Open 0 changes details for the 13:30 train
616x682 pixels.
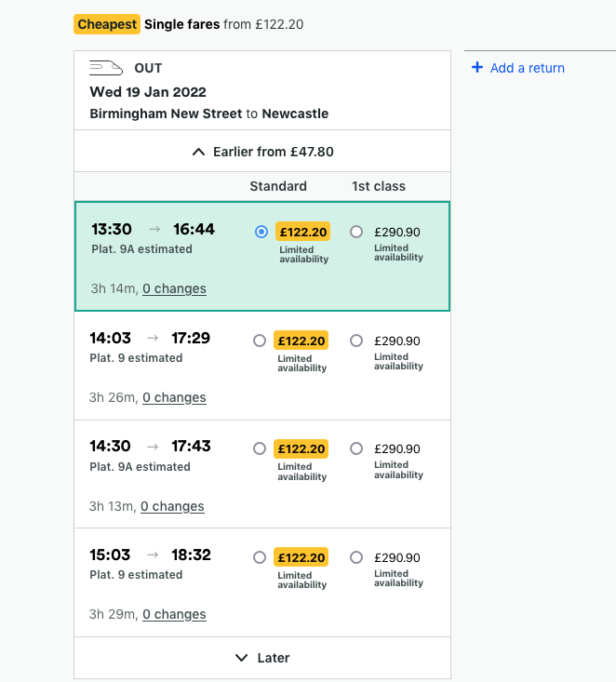(x=174, y=288)
